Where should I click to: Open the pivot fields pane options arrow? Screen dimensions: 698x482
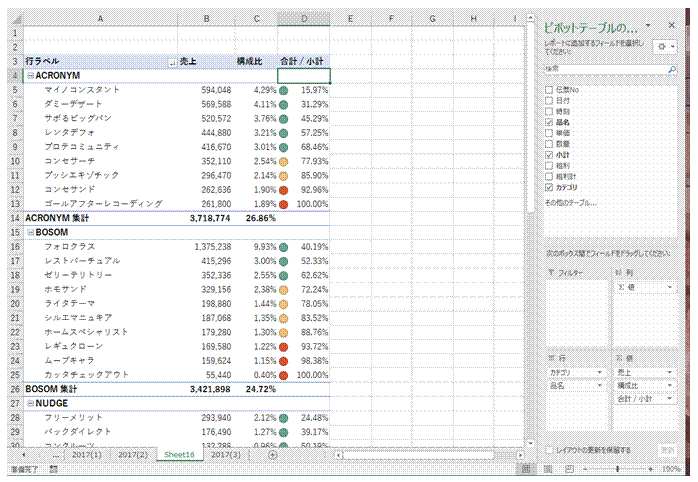click(x=648, y=25)
